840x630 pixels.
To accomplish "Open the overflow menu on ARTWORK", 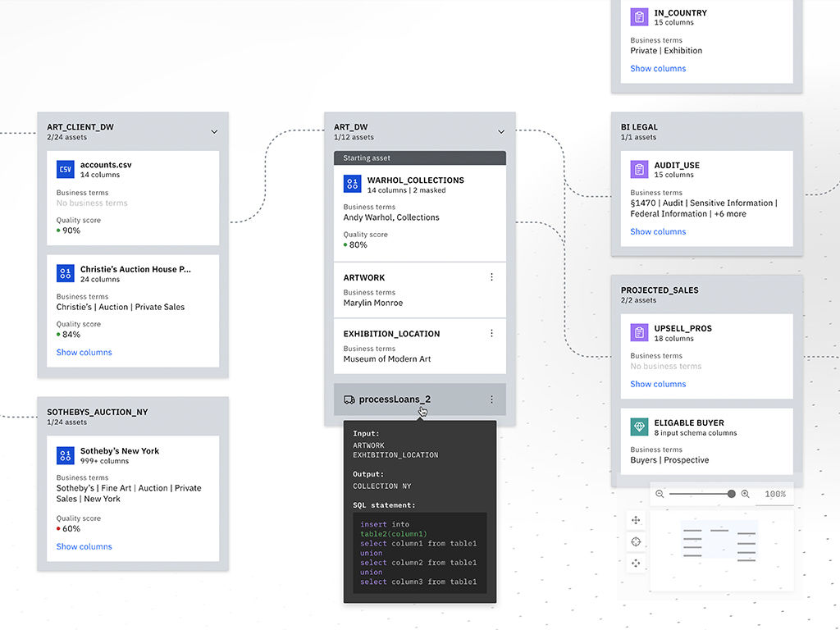I will pyautogui.click(x=491, y=276).
